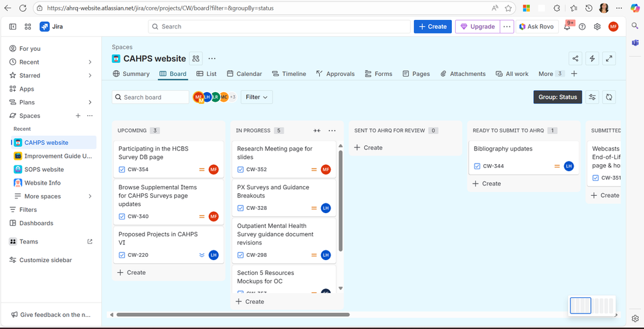Refresh the board
Image resolution: width=644 pixels, height=329 pixels.
point(609,97)
